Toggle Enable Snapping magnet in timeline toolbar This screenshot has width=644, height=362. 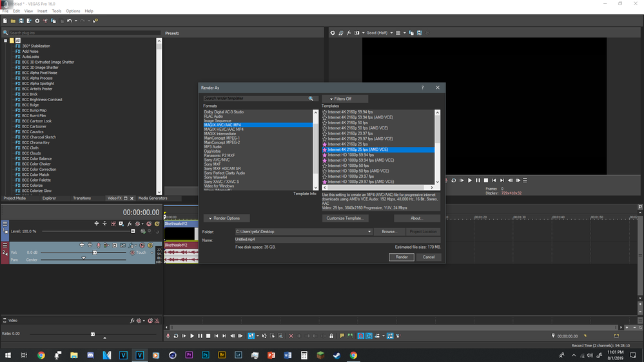(x=360, y=336)
